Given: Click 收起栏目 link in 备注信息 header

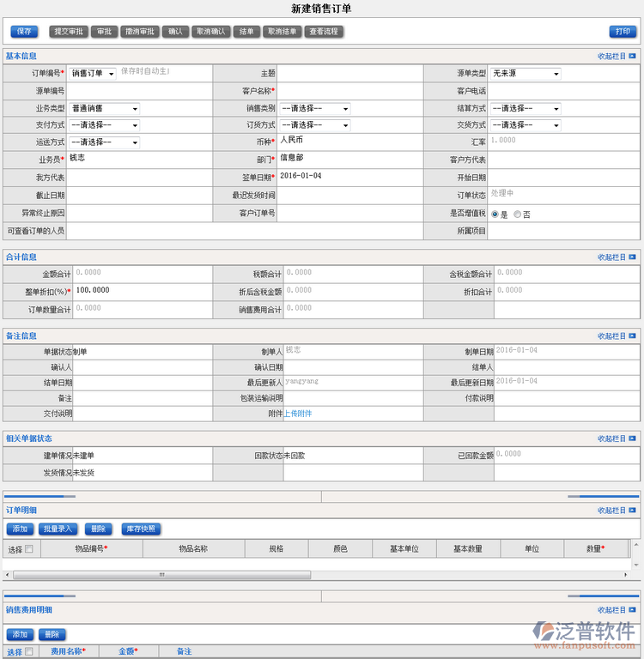Looking at the screenshot, I should click(x=611, y=336).
